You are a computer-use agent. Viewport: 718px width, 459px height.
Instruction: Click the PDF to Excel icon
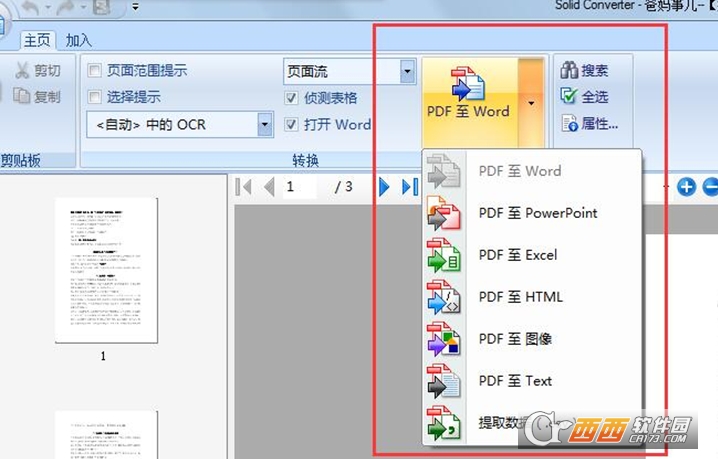pyautogui.click(x=443, y=255)
